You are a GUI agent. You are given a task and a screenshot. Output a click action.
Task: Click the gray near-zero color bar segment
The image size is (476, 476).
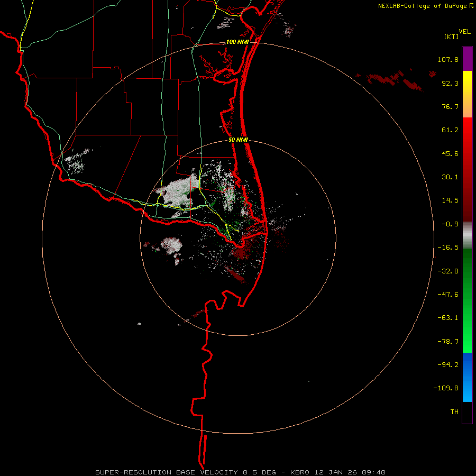tap(467, 235)
